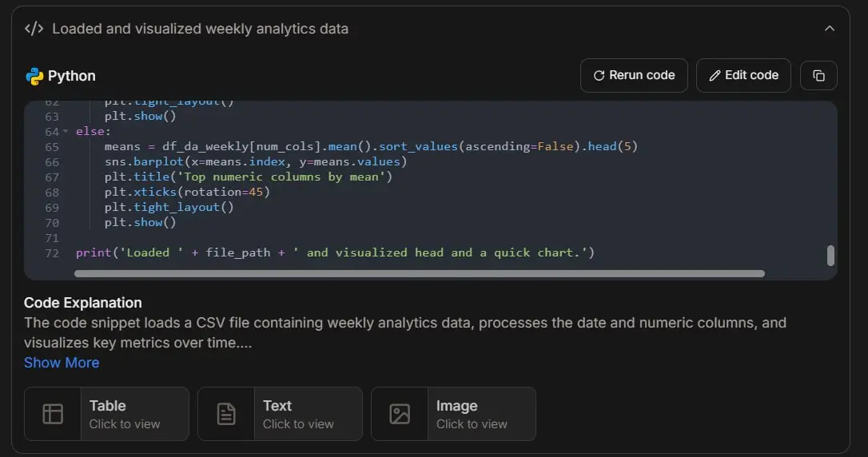Fold the else block at line 64
868x457 pixels.
tap(66, 132)
